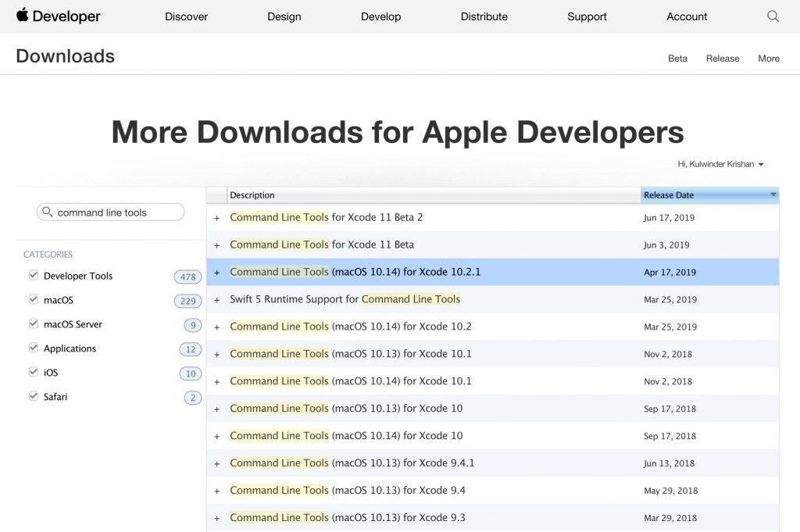
Task: Click the Developer Tools category label
Action: (78, 276)
